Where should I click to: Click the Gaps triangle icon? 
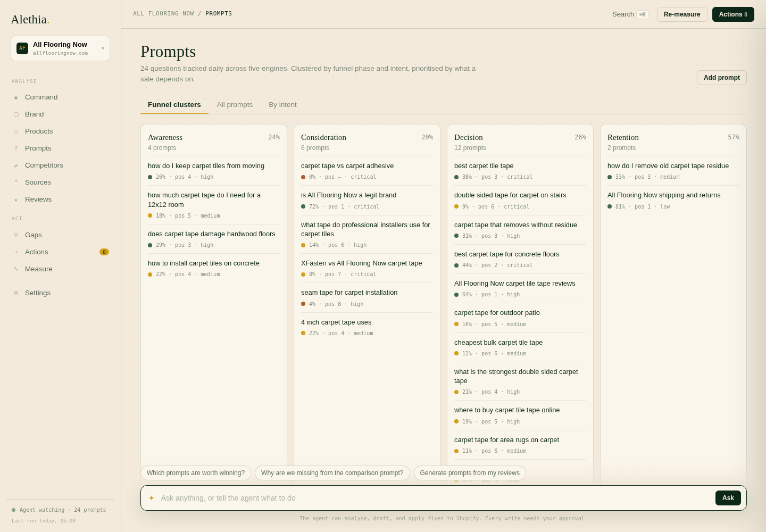click(x=16, y=235)
